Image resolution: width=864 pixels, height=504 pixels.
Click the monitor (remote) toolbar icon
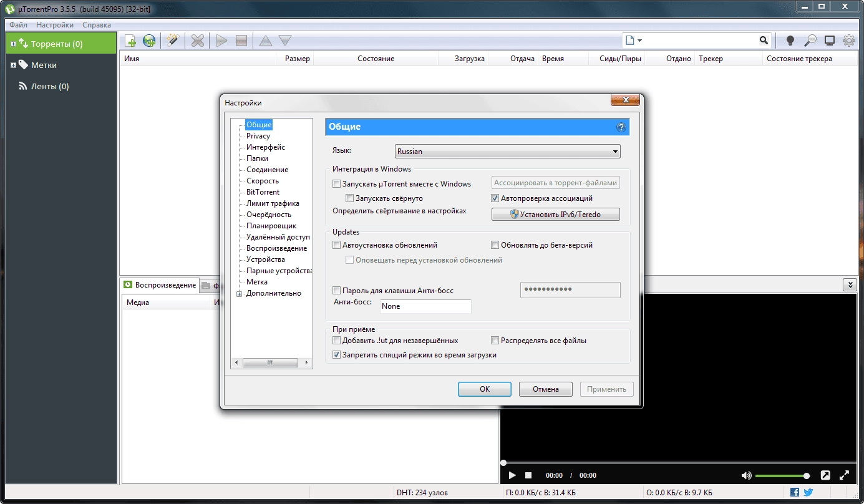(x=830, y=41)
